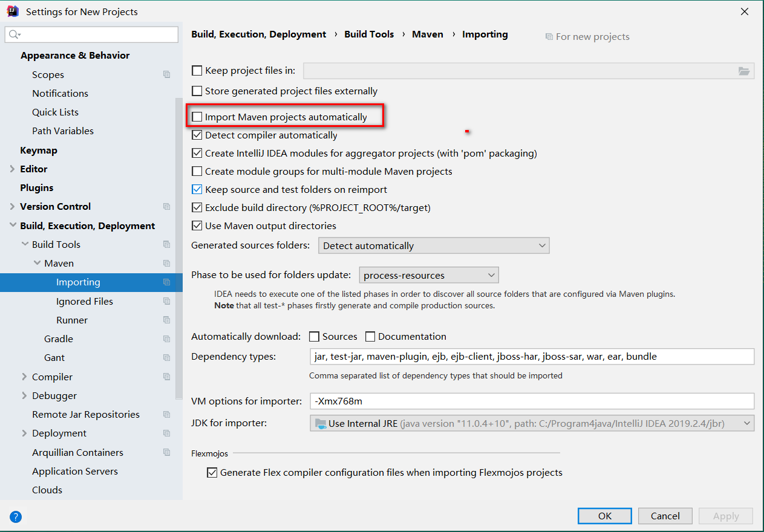Click the project-level icon beside Gradle
Viewport: 764px width, 532px height.
tap(166, 339)
